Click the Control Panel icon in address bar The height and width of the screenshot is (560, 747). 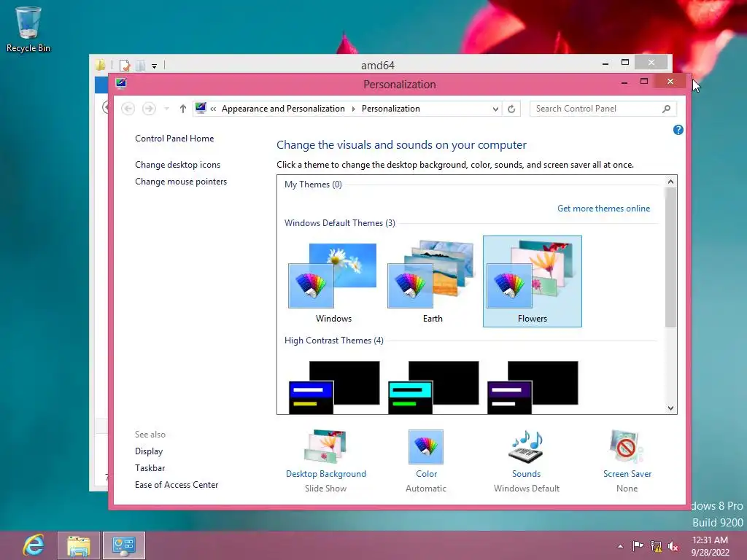point(201,108)
